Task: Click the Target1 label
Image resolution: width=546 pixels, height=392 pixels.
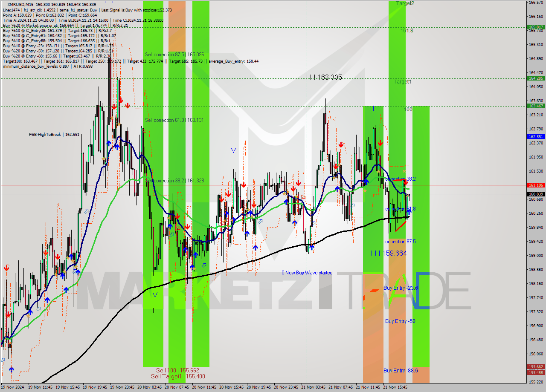Action: coord(403,81)
